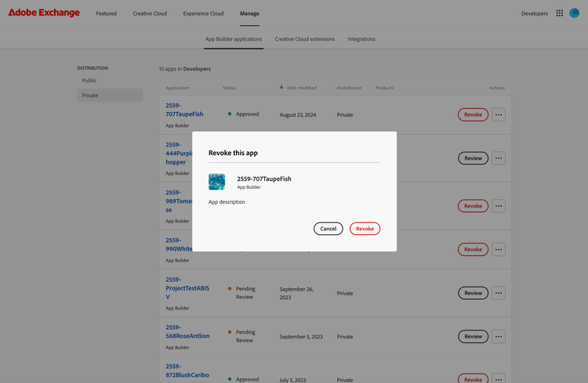Open more actions for 2559-444Purple row

point(499,158)
